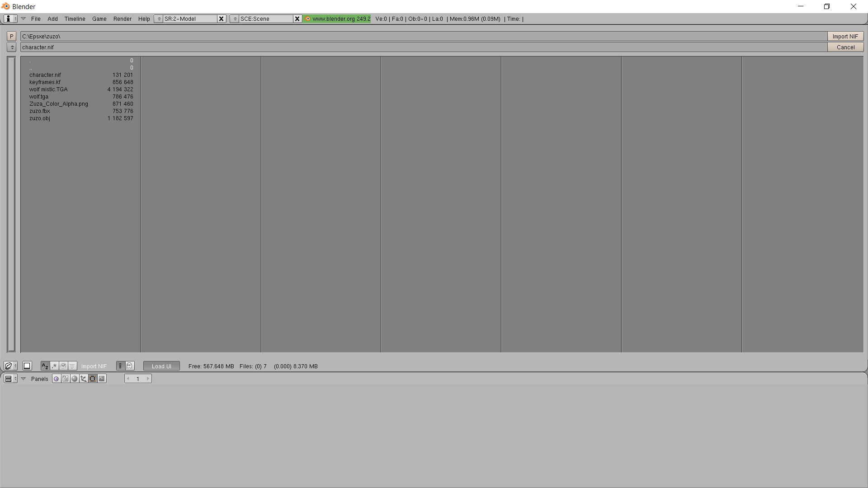This screenshot has width=868, height=488.
Task: Switch to Scene context image icon
Action: (x=102, y=379)
